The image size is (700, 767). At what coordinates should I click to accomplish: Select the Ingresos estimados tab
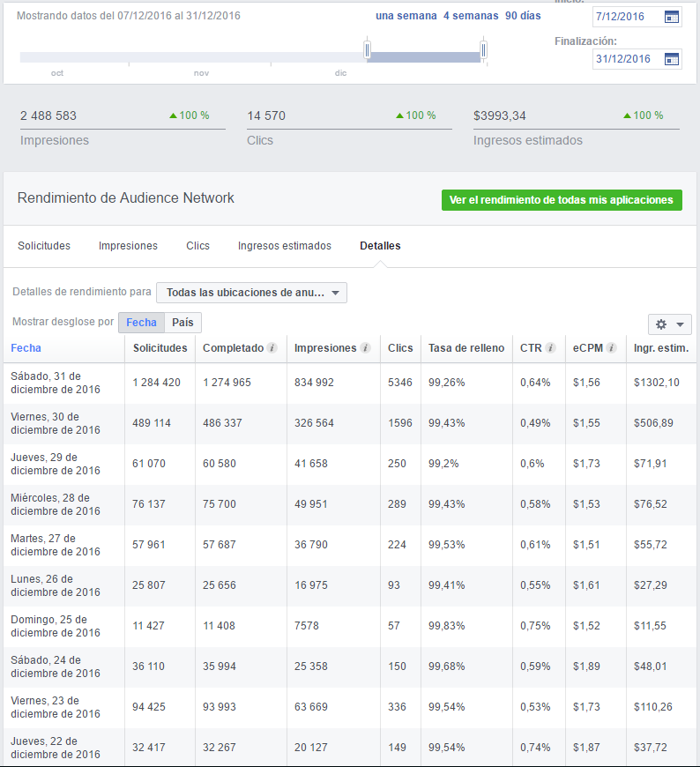pyautogui.click(x=285, y=246)
